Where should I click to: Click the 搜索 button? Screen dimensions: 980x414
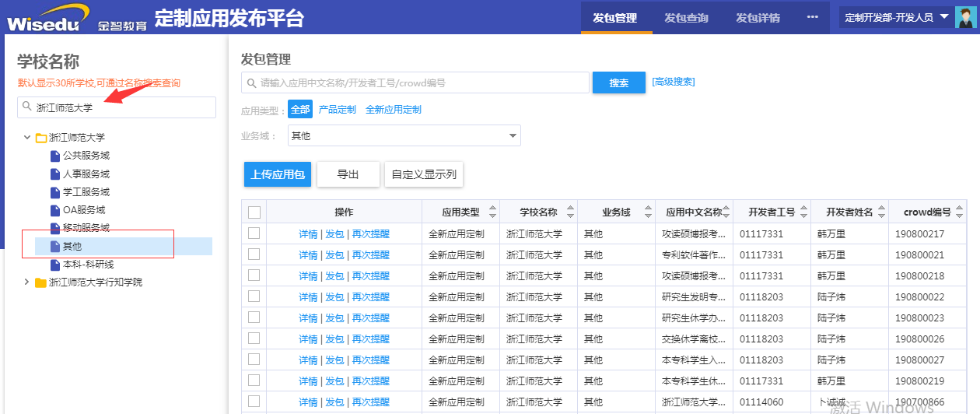619,82
